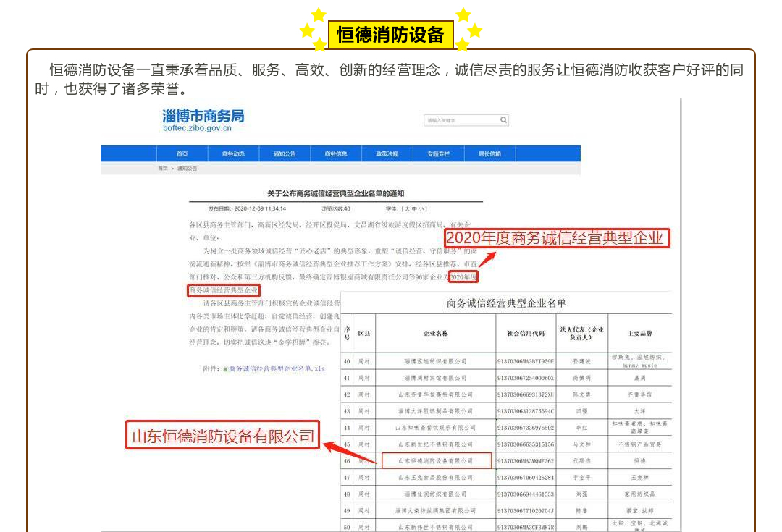Image resolution: width=782 pixels, height=532 pixels.
Task: Click the red arrow pointing to 2020年度
Action: coord(487,257)
